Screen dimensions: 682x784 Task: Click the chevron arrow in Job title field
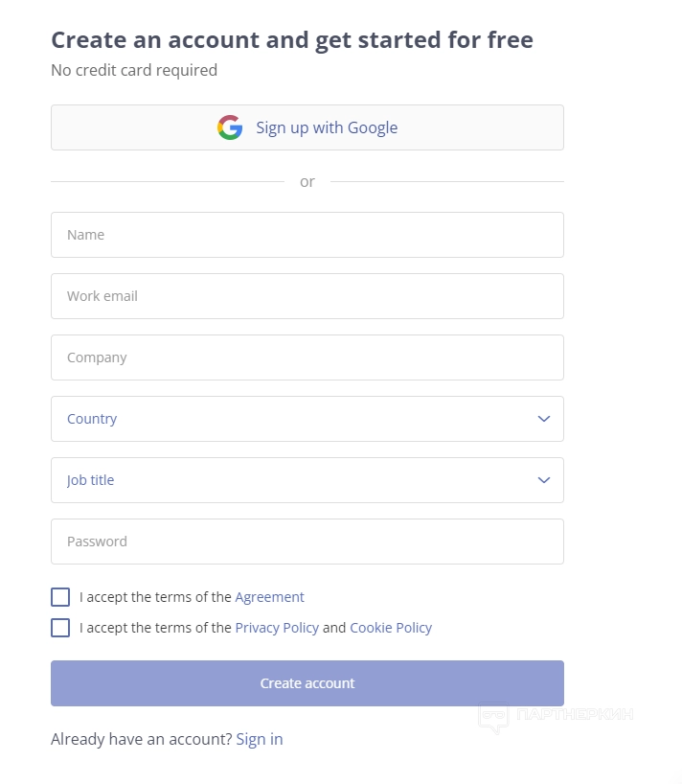544,480
